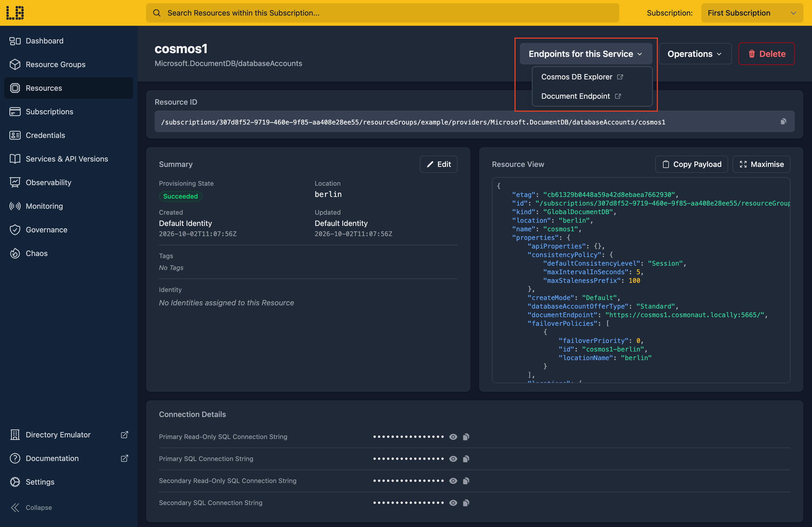The height and width of the screenshot is (527, 812).
Task: Collapse the sidebar navigation
Action: pyautogui.click(x=31, y=507)
